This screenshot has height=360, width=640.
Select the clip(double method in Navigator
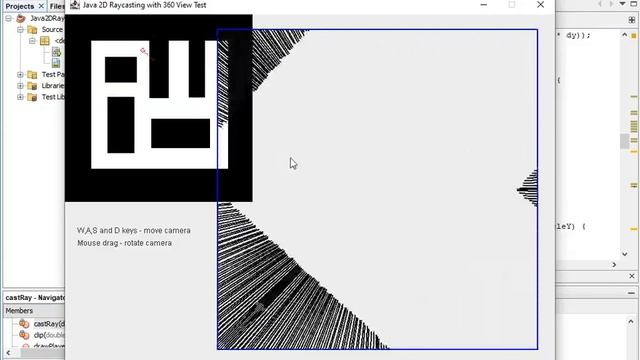coord(49,335)
